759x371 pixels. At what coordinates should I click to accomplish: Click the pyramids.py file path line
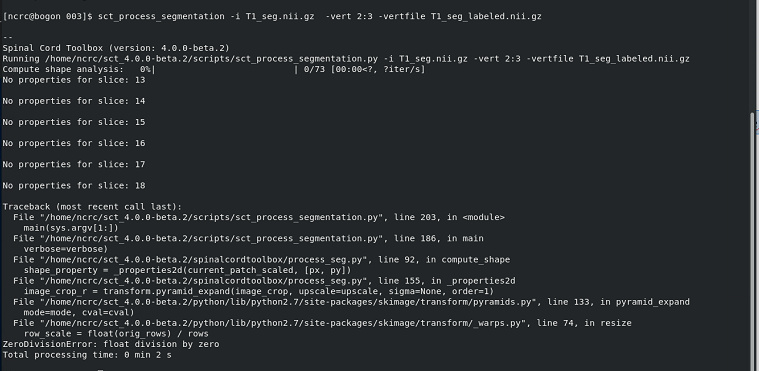coord(351,302)
